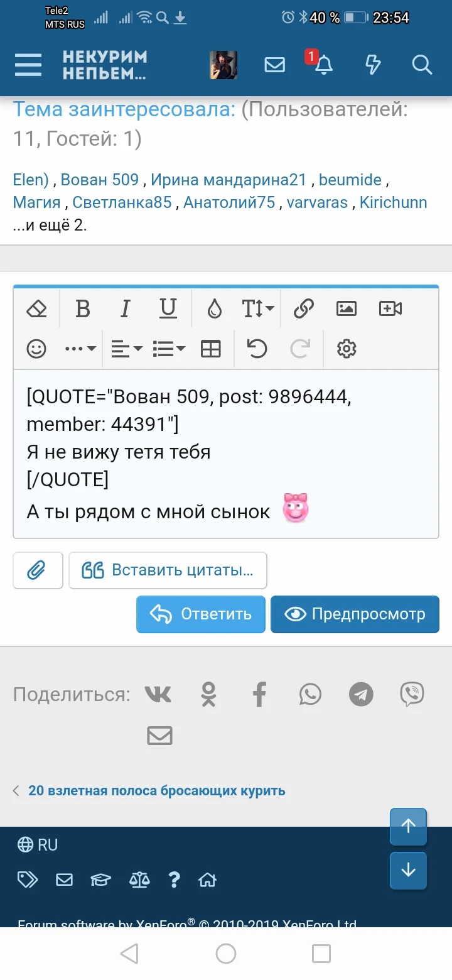Click the greyed redo arrow

pos(300,348)
